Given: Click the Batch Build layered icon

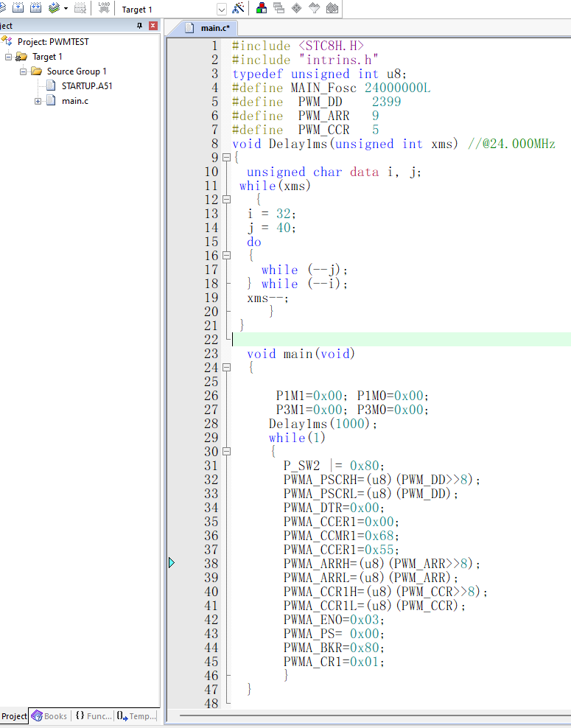Looking at the screenshot, I should pos(54,7).
